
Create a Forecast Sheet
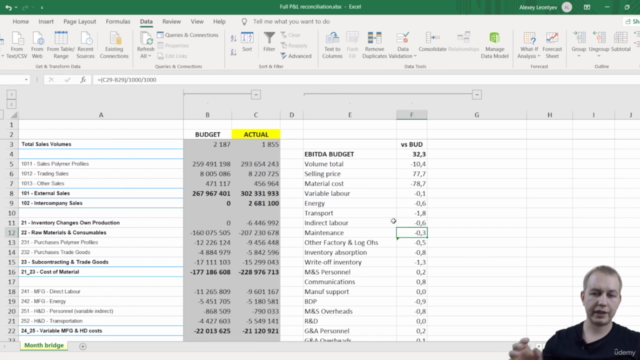pos(552,45)
